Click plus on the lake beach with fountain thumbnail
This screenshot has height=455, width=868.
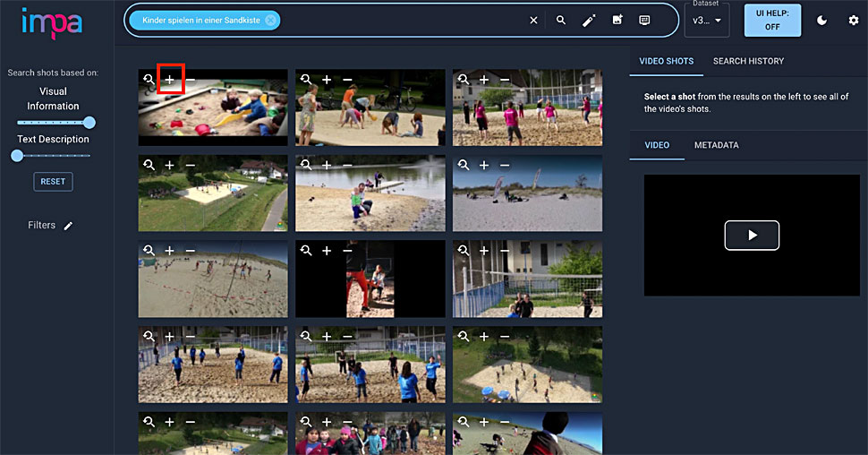pos(328,165)
